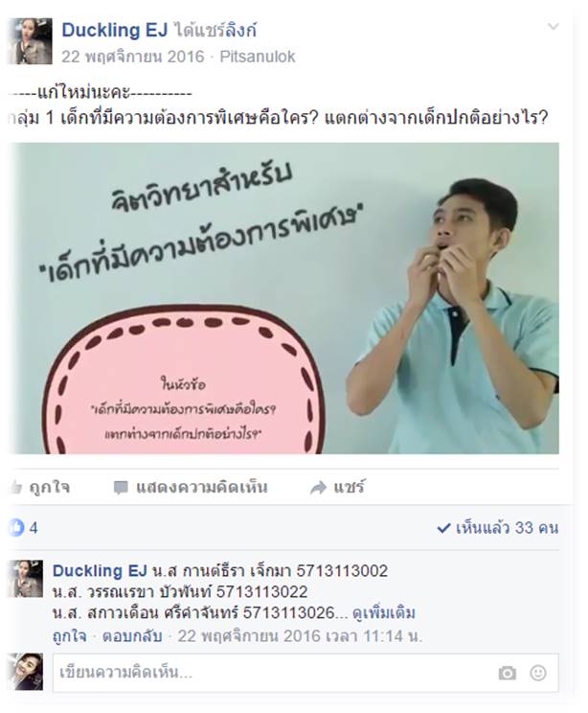Image resolution: width=588 pixels, height=713 pixels.
Task: Attach a photo using the camera icon
Action: [508, 673]
